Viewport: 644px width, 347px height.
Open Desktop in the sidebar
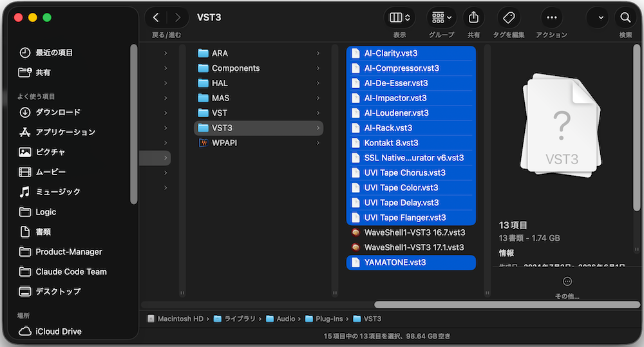(x=50, y=292)
